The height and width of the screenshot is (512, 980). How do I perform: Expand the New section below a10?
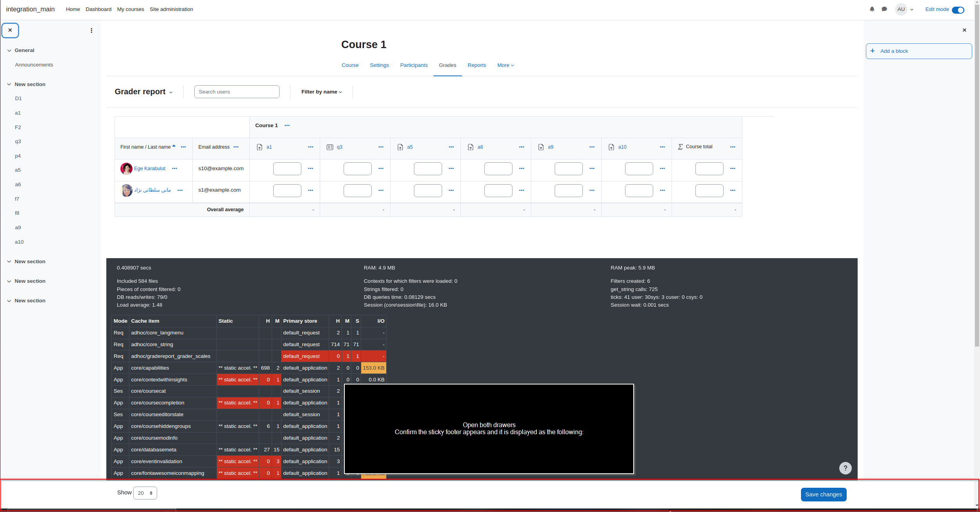point(9,262)
